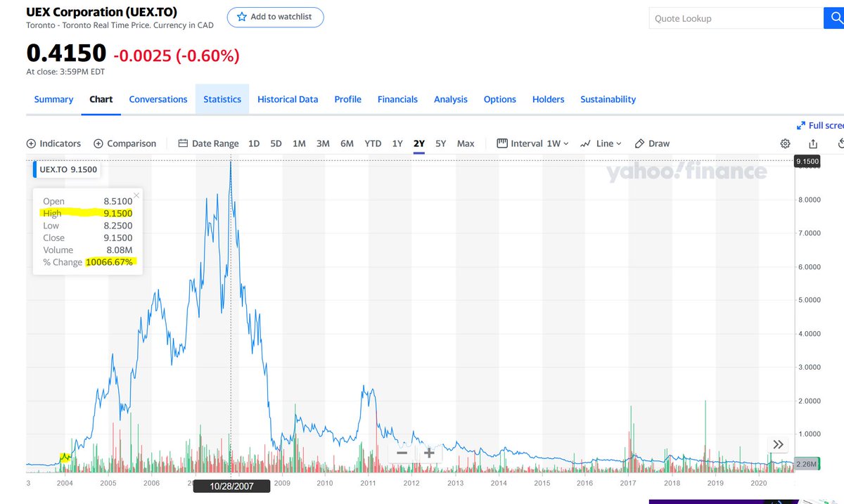
Task: Switch to the Options tab
Action: point(500,99)
